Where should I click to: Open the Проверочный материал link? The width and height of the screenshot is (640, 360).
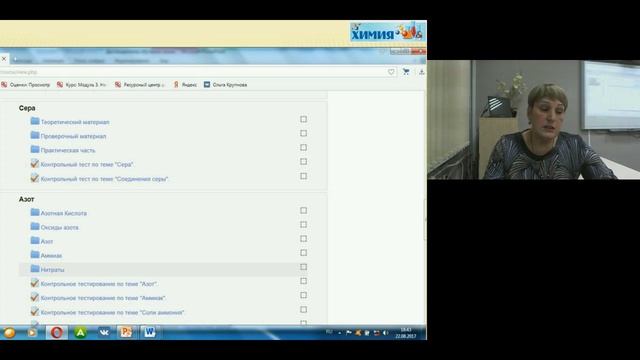click(x=73, y=136)
